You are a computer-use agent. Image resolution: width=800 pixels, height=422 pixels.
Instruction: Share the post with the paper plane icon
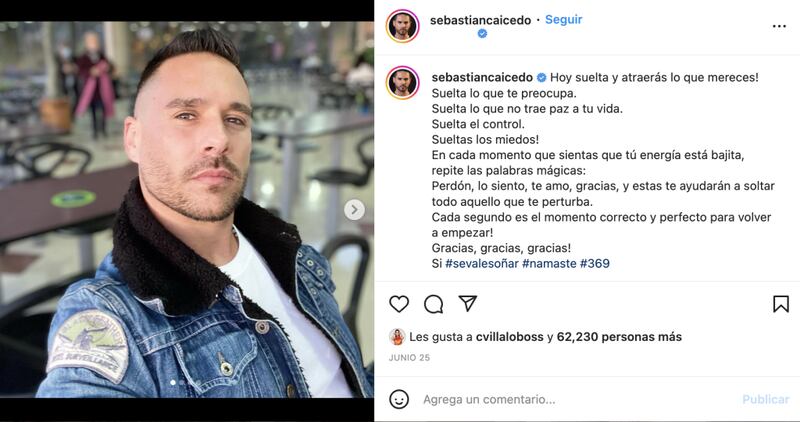[467, 304]
